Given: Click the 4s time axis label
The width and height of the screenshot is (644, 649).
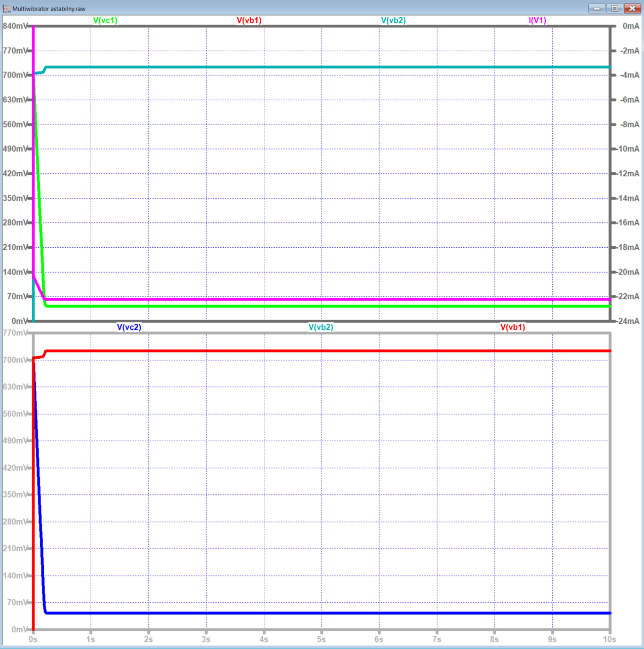Looking at the screenshot, I should tap(264, 639).
